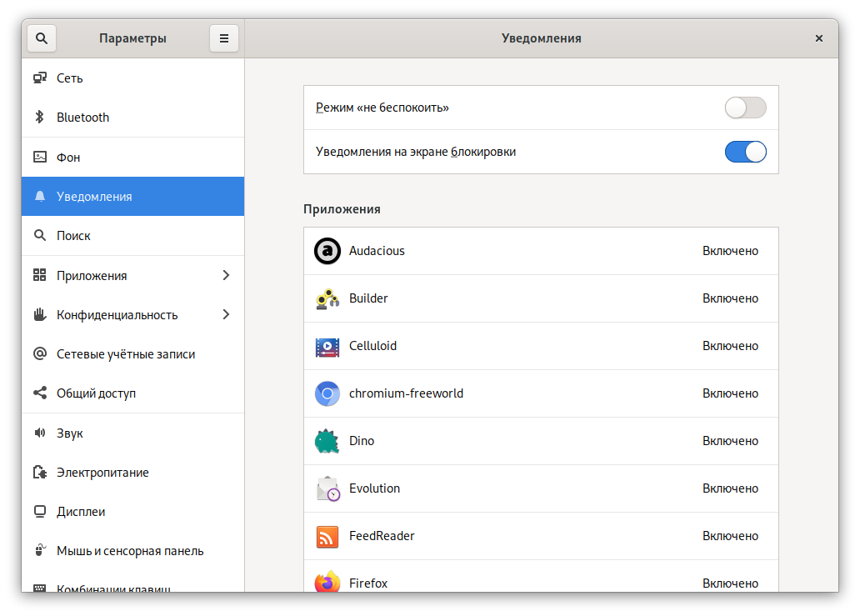860x616 pixels.
Task: Click the Firefox app icon
Action: point(327,582)
